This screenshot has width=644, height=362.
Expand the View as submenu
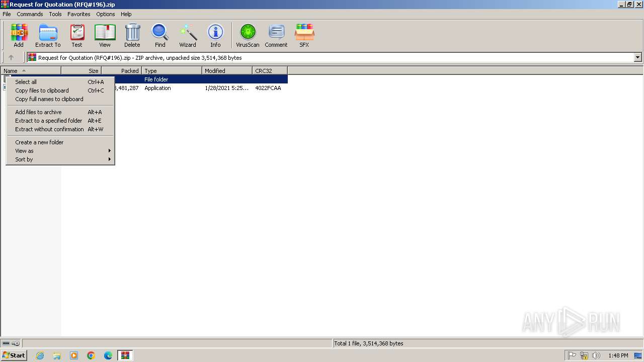point(60,151)
